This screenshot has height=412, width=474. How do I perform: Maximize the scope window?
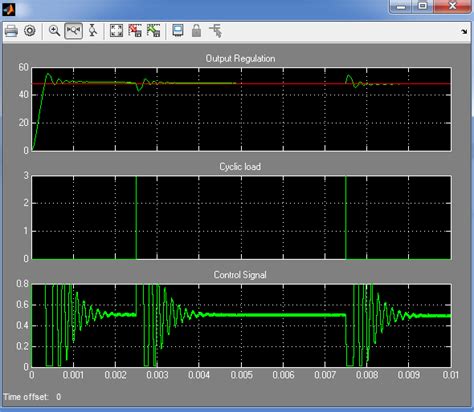click(x=423, y=6)
